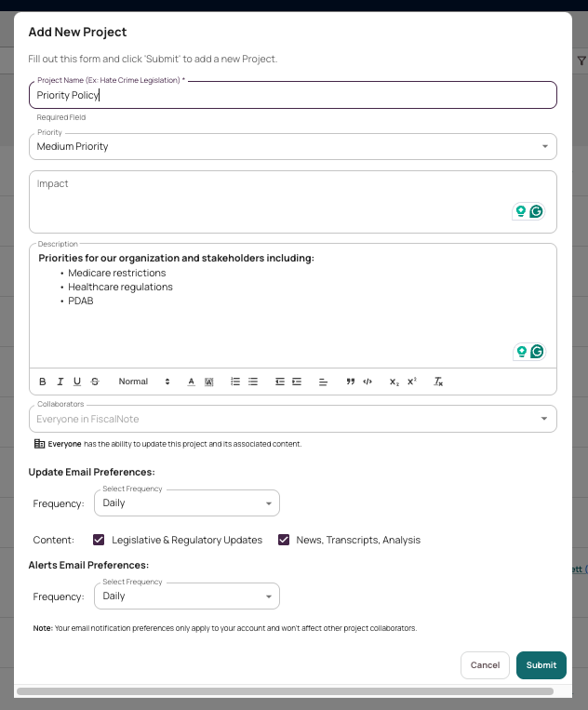
Task: Open the Collaborators dropdown
Action: pos(293,419)
